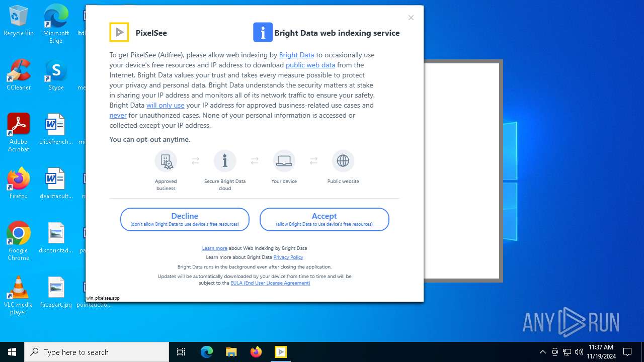
Task: Decline Bright Data web indexing
Action: pyautogui.click(x=185, y=220)
